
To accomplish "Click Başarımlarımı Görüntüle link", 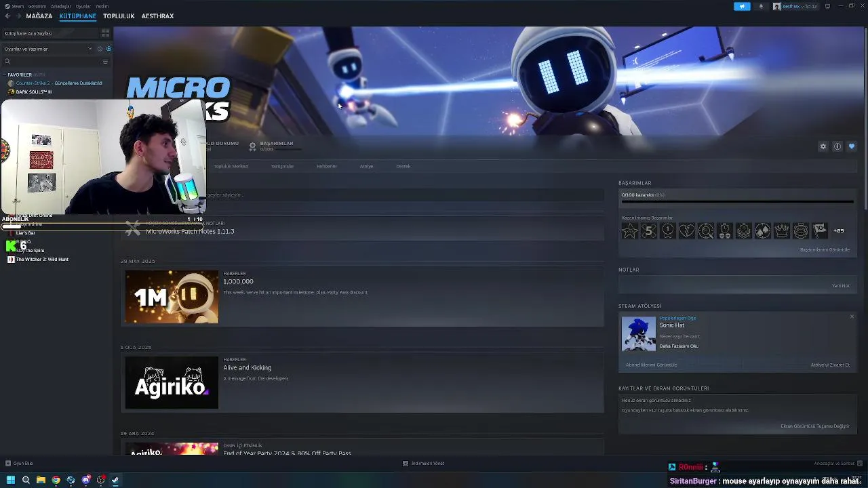I will [825, 249].
